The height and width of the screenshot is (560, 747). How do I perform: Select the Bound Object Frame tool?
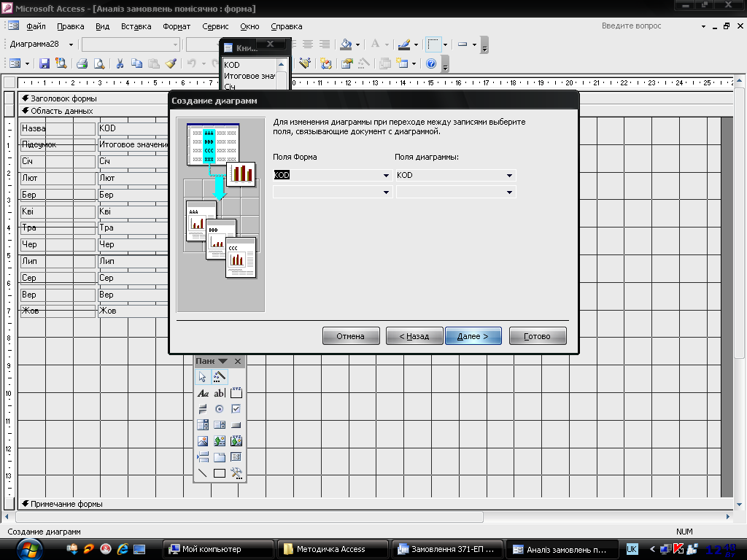[236, 441]
